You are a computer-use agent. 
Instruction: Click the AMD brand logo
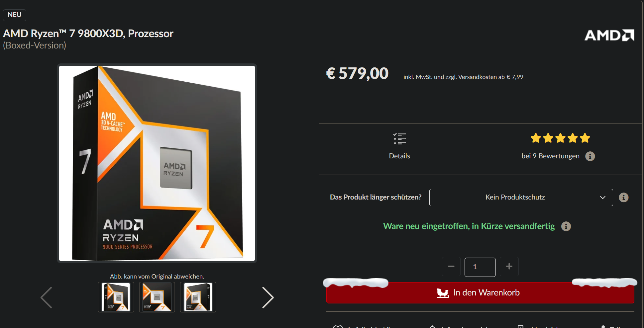[x=609, y=35]
